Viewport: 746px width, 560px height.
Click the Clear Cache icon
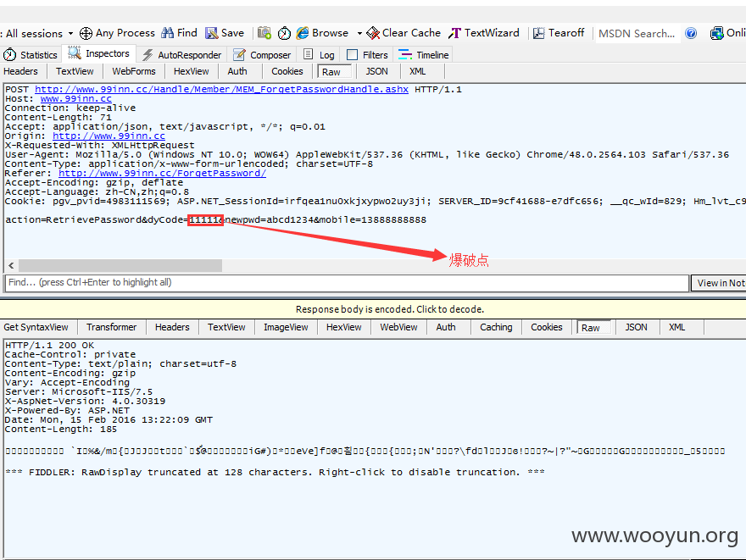click(x=373, y=33)
